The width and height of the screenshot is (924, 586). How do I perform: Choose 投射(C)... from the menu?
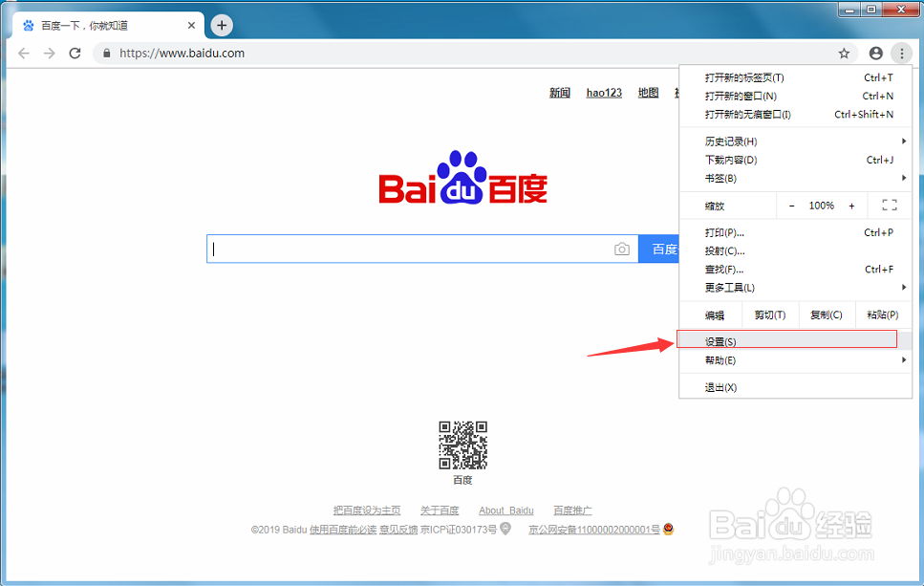click(796, 251)
